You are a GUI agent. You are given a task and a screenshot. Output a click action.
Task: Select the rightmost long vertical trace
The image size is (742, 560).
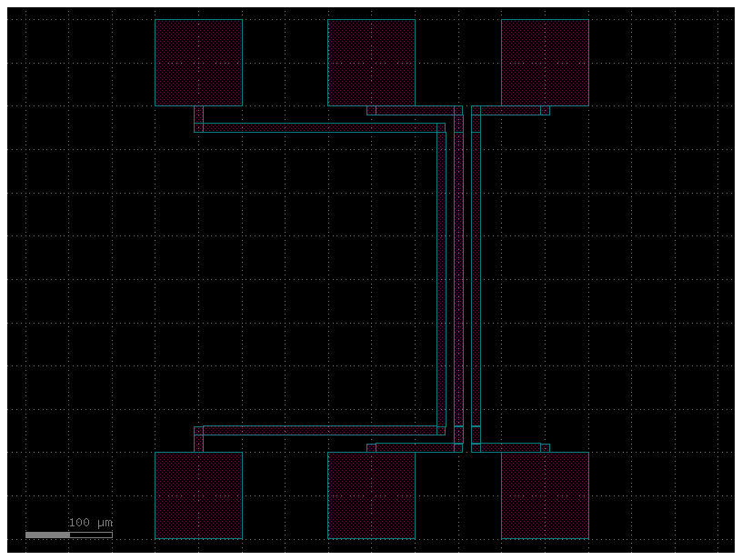click(476, 273)
